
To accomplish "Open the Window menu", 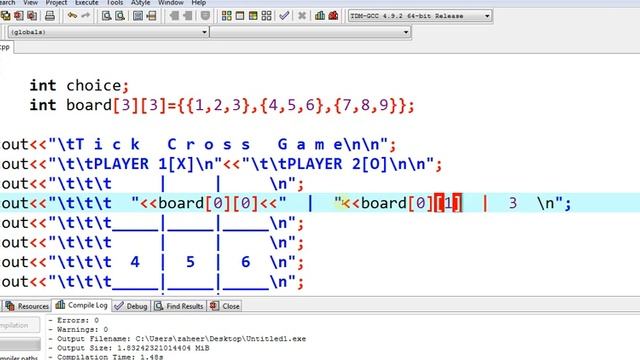I will pos(171,3).
